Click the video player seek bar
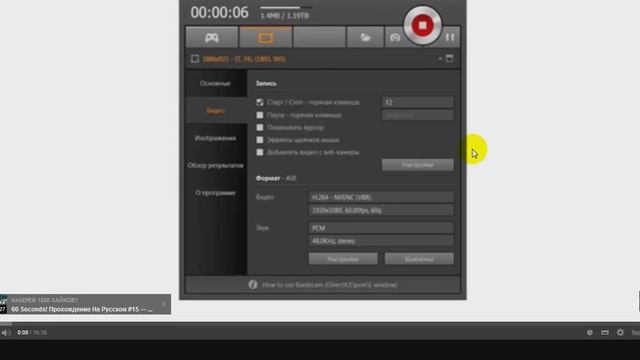 tap(320, 324)
